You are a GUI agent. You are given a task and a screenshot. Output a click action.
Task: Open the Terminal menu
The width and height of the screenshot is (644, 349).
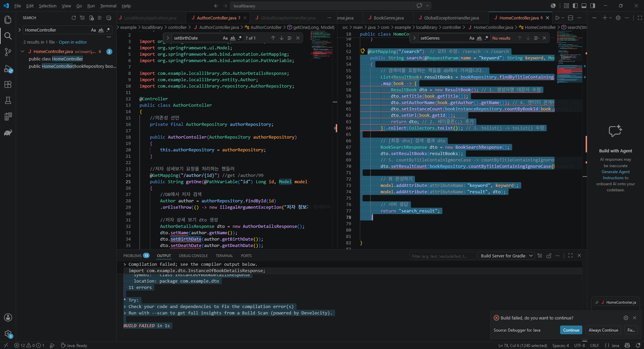[x=108, y=6]
